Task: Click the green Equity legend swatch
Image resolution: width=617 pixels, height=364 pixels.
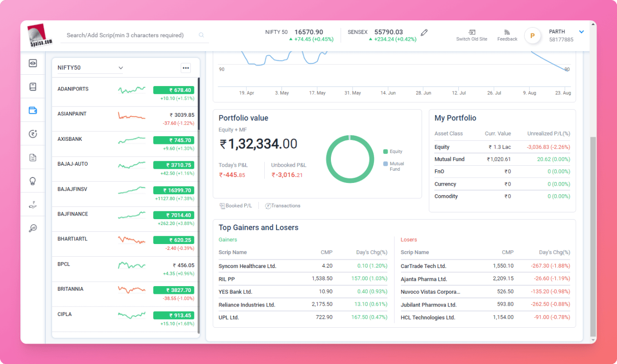Action: pyautogui.click(x=385, y=152)
